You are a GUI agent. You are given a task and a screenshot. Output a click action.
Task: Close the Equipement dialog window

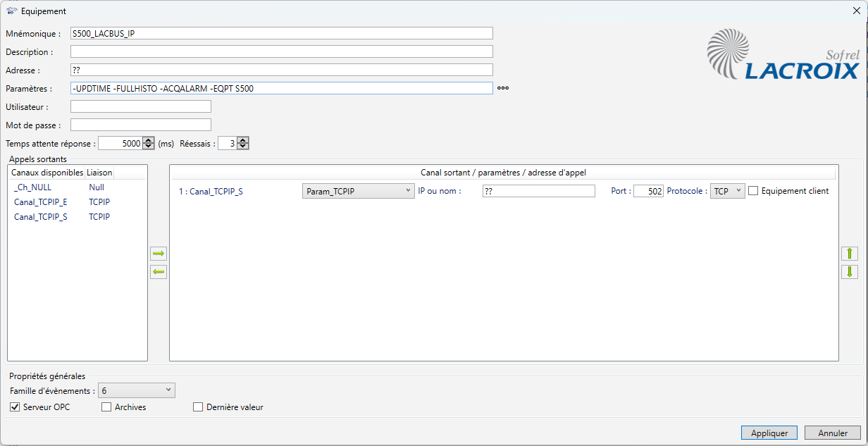pos(856,11)
